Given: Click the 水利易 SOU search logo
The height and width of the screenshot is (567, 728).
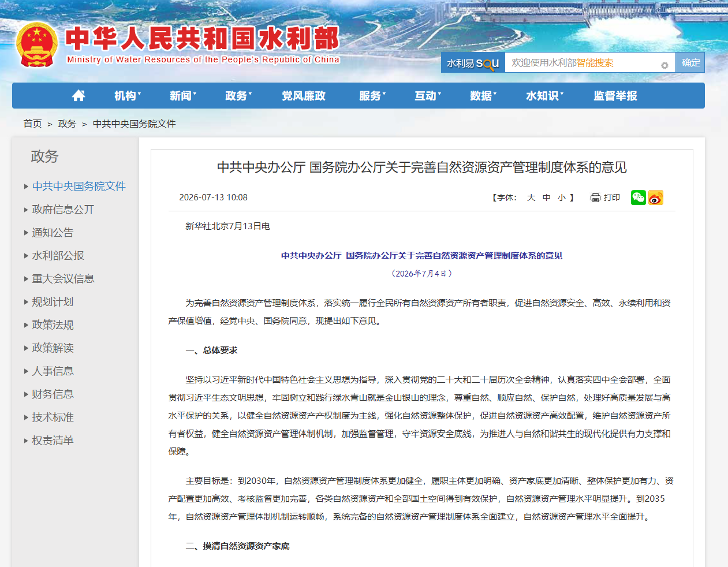Looking at the screenshot, I should pyautogui.click(x=473, y=63).
